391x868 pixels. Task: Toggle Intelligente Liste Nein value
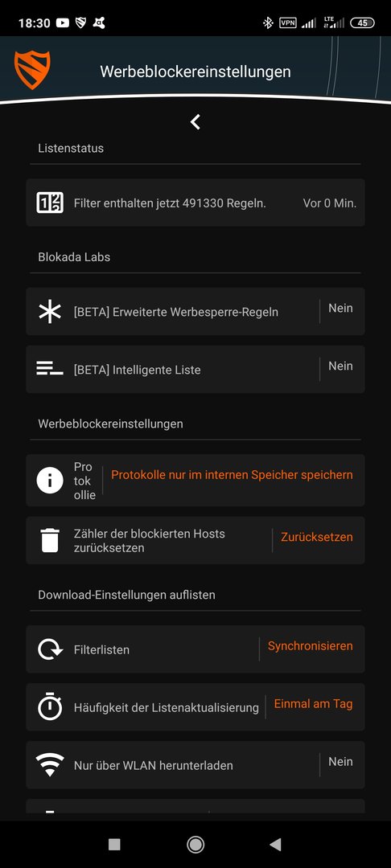[x=340, y=366]
